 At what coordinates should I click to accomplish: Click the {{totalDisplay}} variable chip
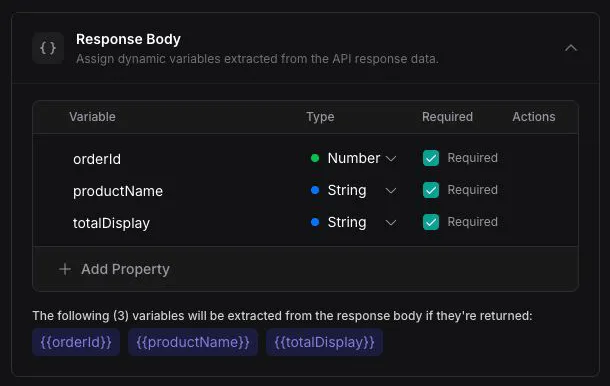324,342
